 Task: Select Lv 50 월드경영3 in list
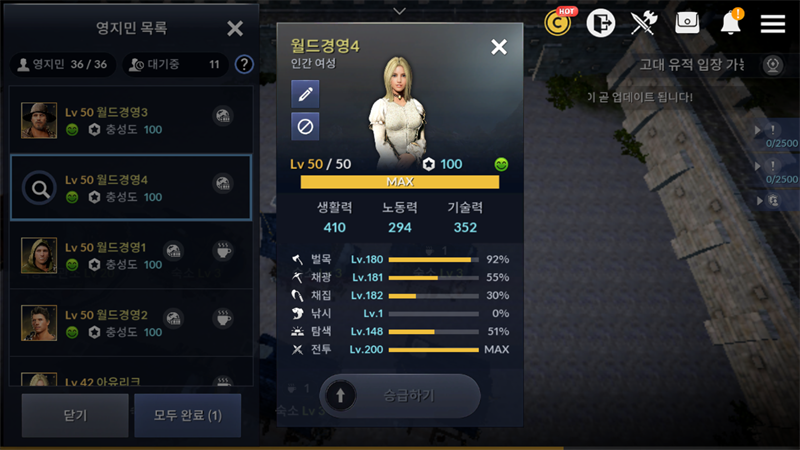[131, 120]
